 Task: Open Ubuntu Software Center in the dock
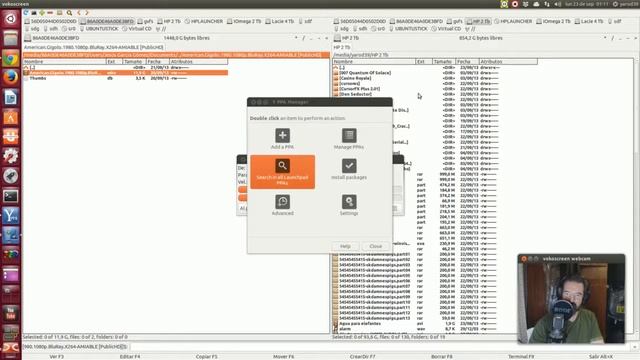pyautogui.click(x=11, y=117)
